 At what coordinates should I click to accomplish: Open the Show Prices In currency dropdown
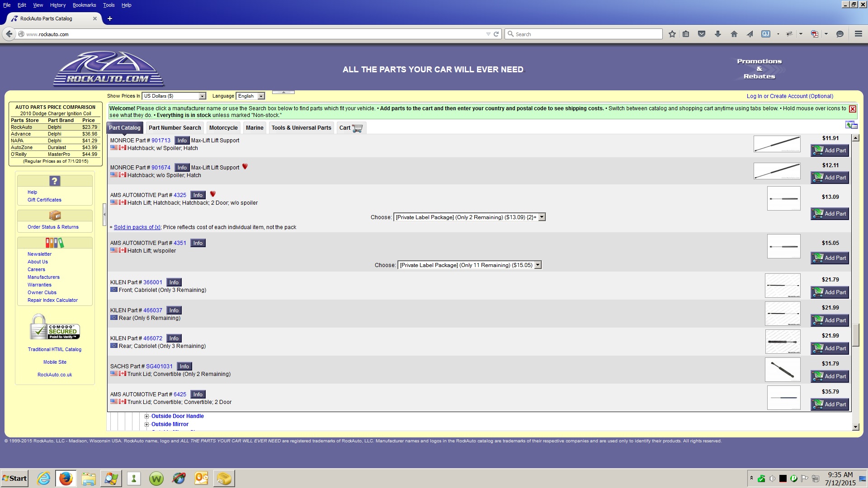[x=174, y=96]
